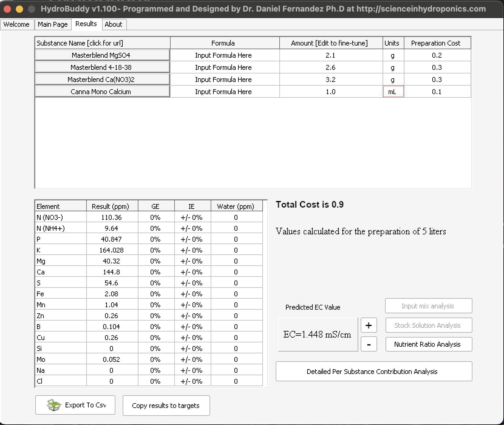Viewport: 504px width, 425px height.
Task: Select the 0.3 preparation cost for Masterblend 4-18-38
Action: click(437, 67)
